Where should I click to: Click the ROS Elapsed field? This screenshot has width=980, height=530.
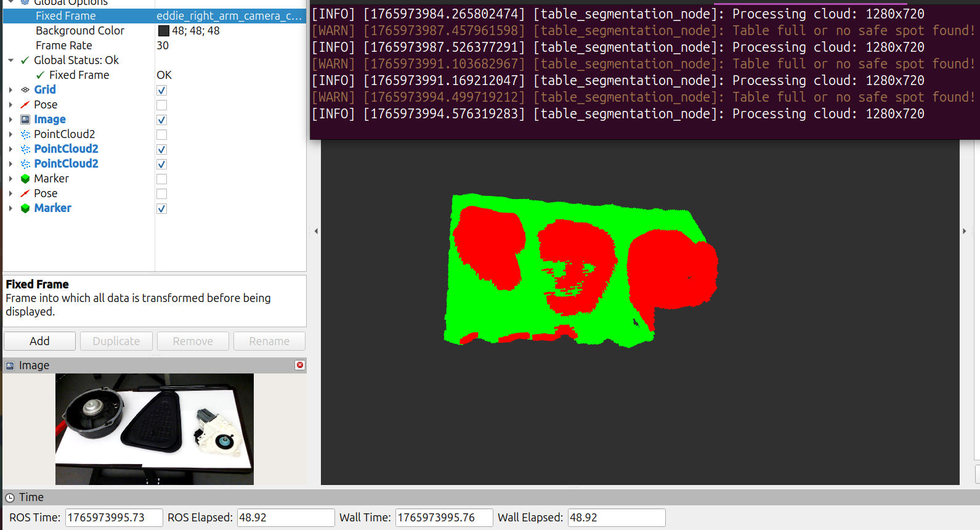286,518
